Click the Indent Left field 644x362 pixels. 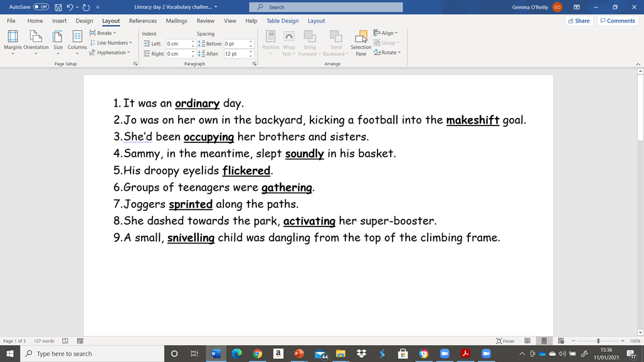[x=178, y=43]
